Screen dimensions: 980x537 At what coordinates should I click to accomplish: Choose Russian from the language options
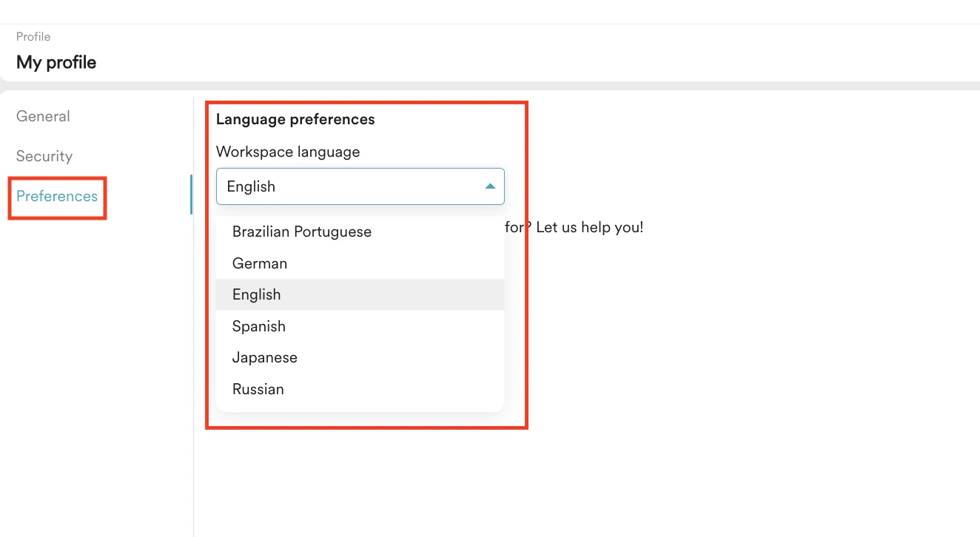(x=258, y=389)
